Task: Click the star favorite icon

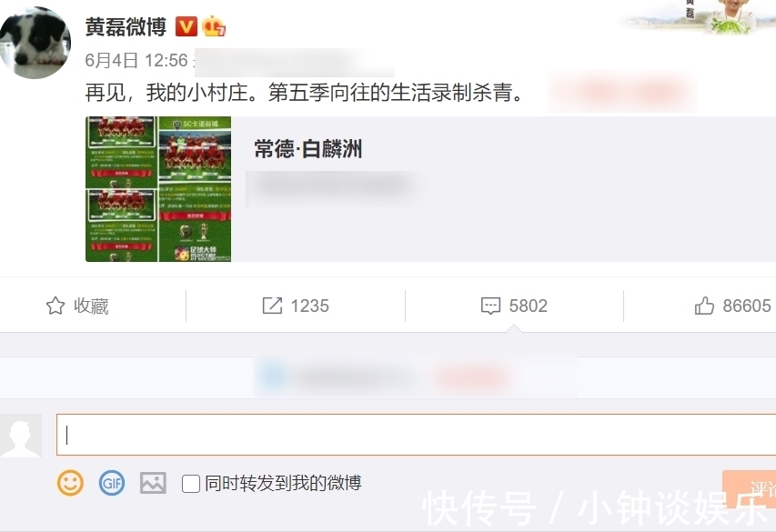Action: 55,306
